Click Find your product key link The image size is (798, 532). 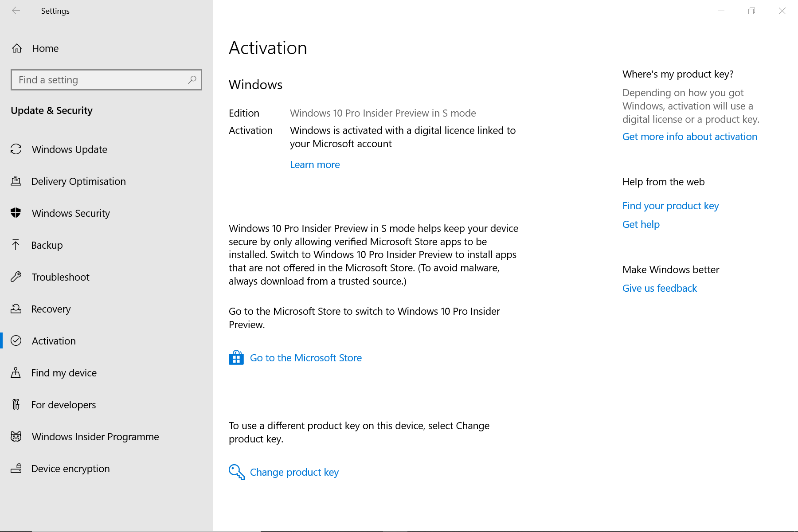671,206
